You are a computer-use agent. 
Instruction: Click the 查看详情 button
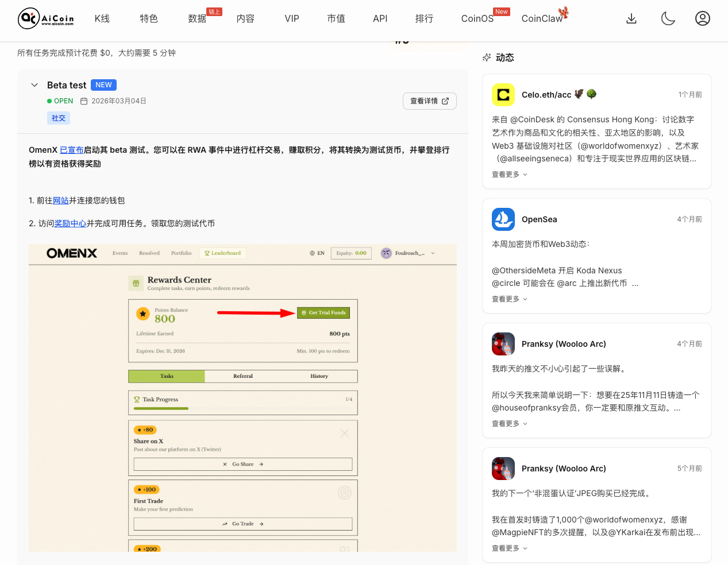(x=429, y=101)
